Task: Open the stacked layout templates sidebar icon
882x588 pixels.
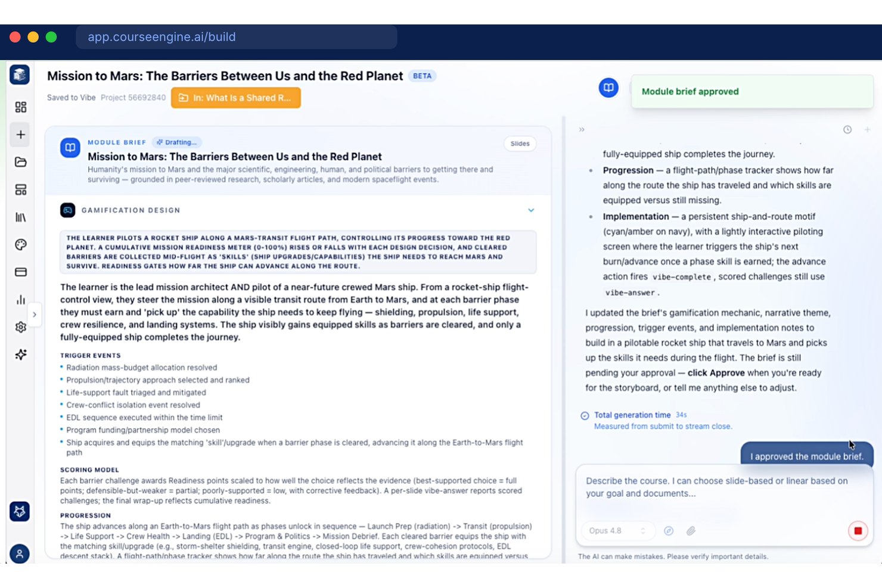Action: point(21,189)
